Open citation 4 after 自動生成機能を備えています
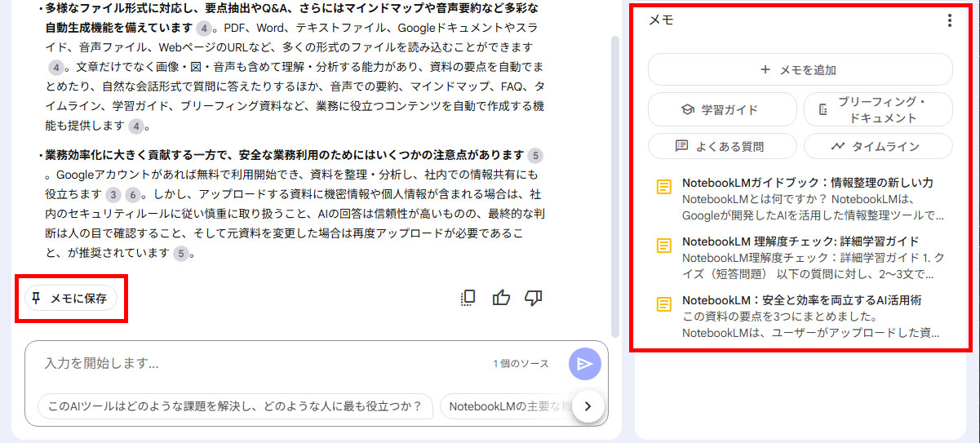The width and height of the screenshot is (980, 443). [x=203, y=28]
